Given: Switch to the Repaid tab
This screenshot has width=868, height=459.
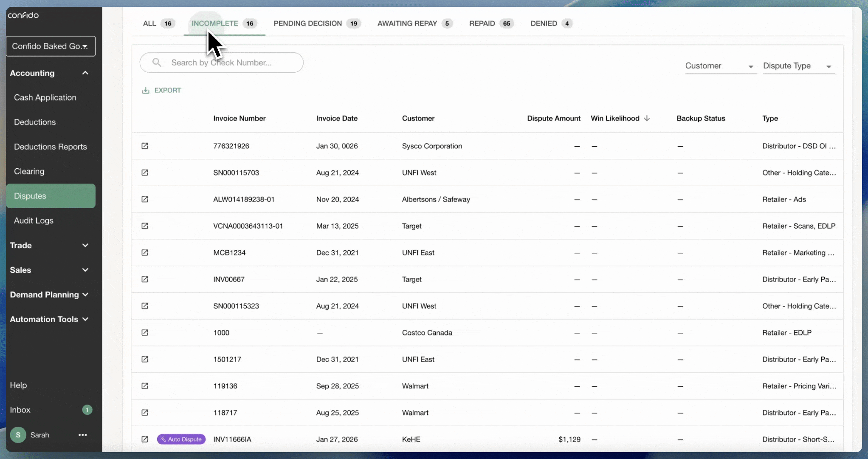Looking at the screenshot, I should coord(482,23).
